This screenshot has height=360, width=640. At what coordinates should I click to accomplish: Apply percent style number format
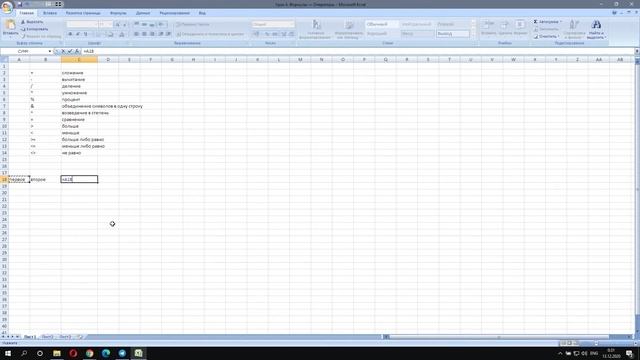(x=267, y=34)
